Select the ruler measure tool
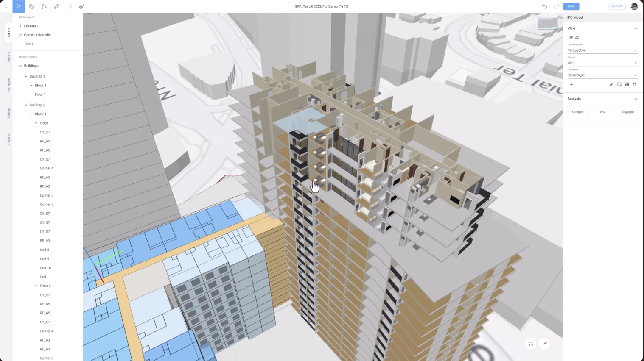The image size is (644, 361). 56,6
